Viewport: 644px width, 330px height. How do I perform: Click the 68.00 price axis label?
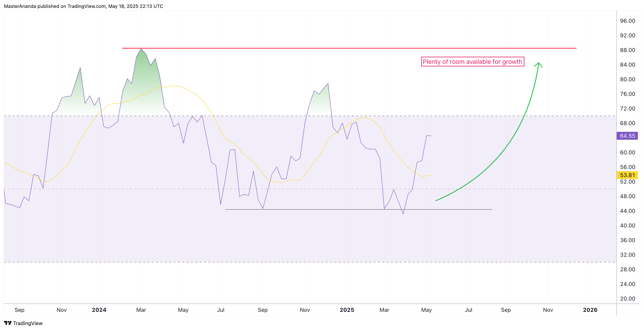click(x=628, y=123)
